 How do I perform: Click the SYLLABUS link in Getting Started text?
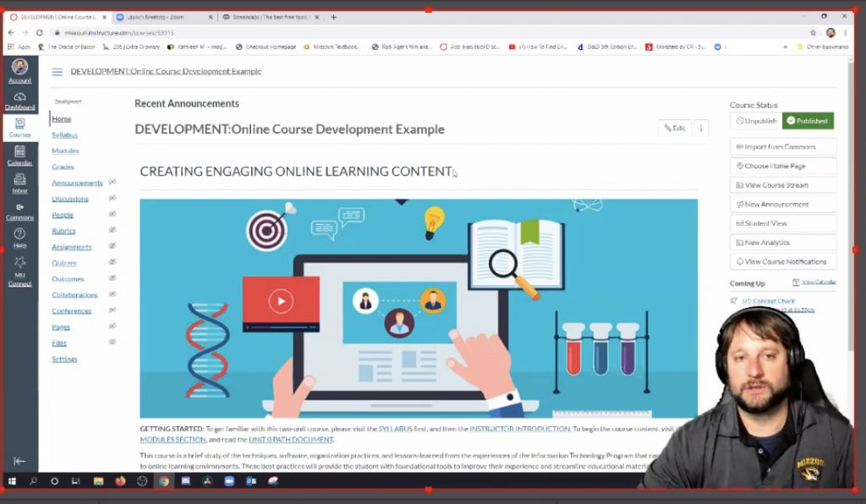coord(396,430)
